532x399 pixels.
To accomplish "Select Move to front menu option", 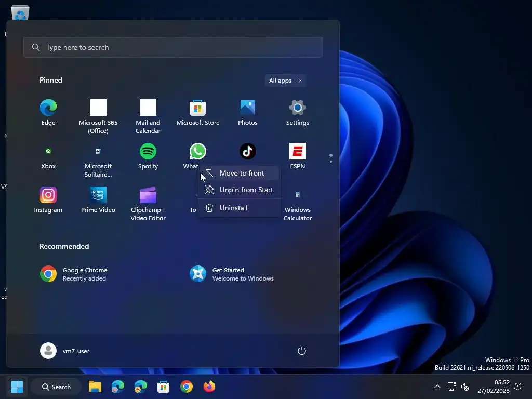I will point(239,173).
